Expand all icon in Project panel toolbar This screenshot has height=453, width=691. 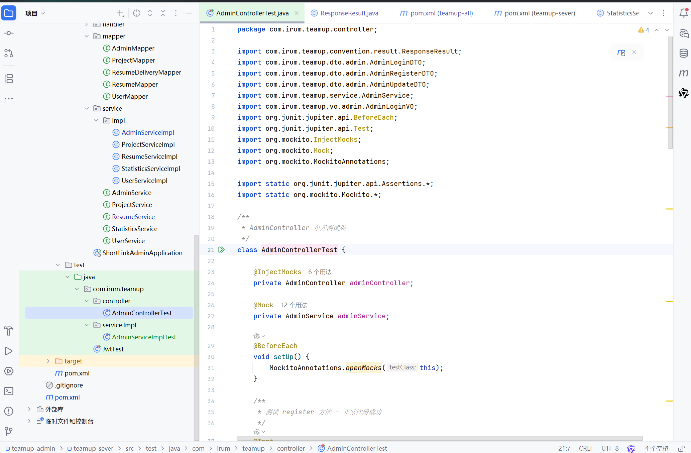[x=150, y=13]
